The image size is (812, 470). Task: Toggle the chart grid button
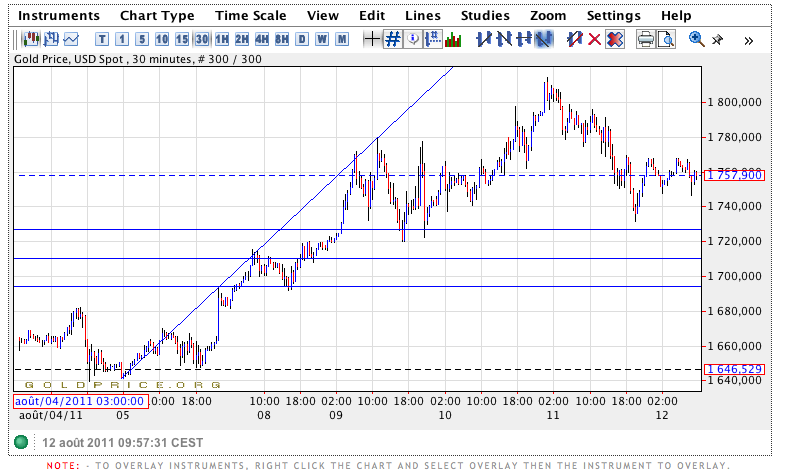[x=393, y=39]
